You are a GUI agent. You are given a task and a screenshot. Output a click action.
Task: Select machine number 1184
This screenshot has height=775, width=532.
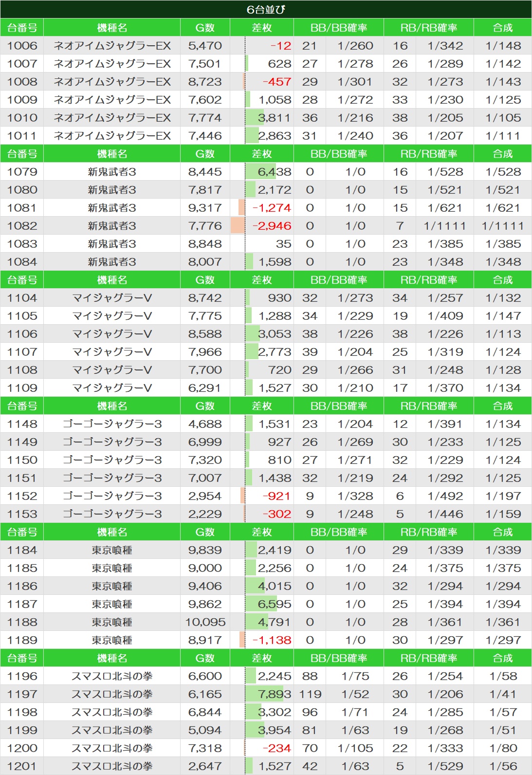point(22,550)
